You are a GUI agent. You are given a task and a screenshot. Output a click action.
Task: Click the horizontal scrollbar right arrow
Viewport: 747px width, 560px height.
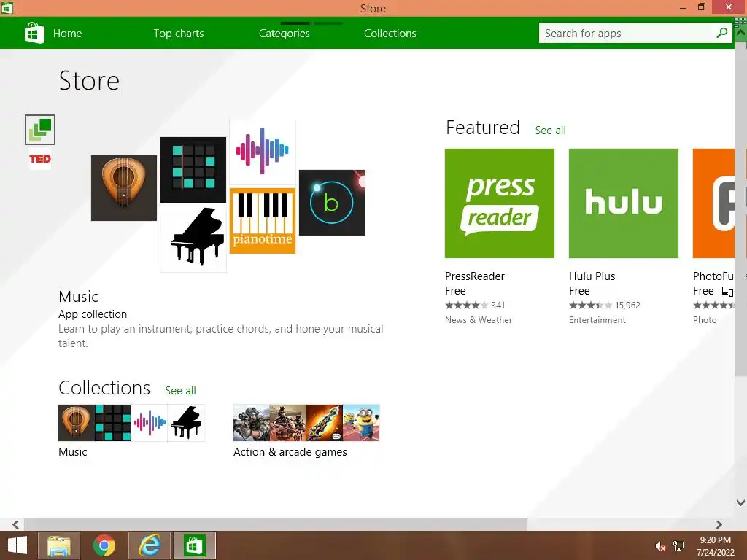point(719,524)
